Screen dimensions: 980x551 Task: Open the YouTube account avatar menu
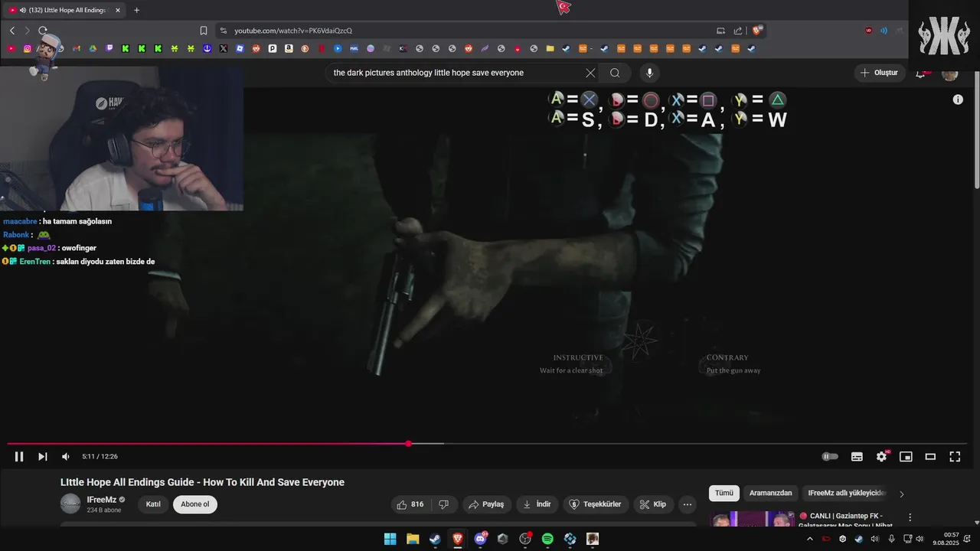point(949,73)
